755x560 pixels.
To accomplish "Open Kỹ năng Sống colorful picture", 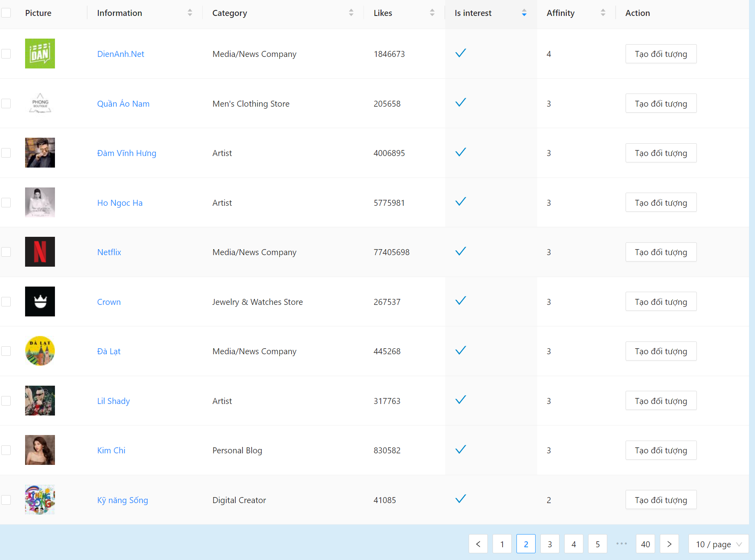I will coord(40,500).
